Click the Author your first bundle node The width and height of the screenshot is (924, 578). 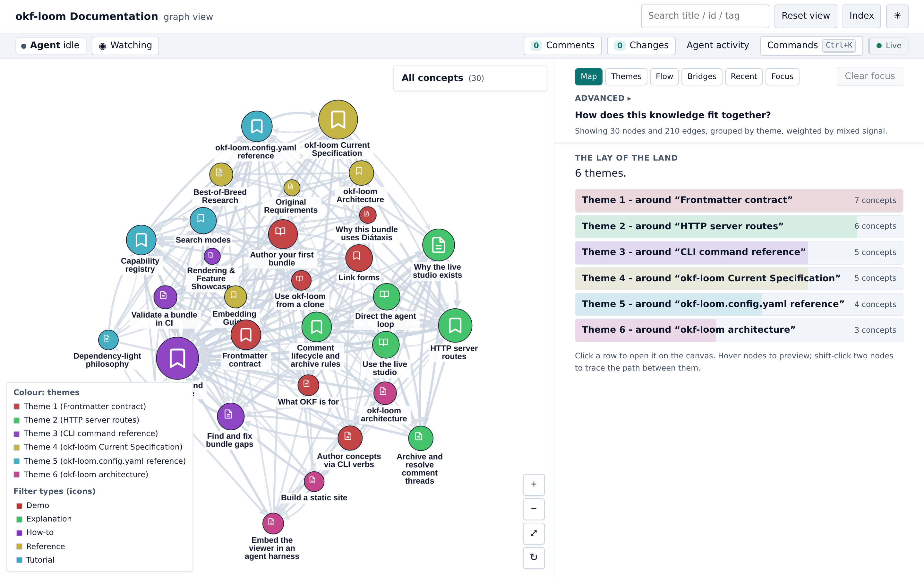[283, 234]
